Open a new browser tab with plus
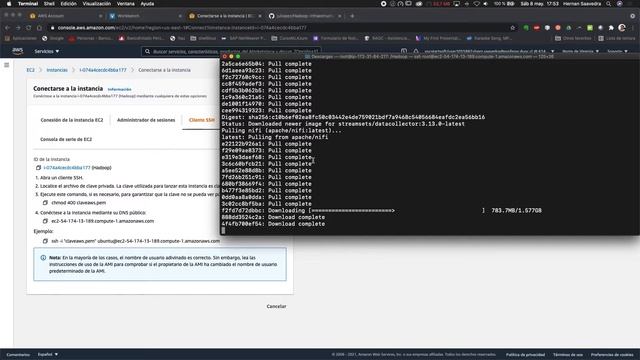 point(352,16)
